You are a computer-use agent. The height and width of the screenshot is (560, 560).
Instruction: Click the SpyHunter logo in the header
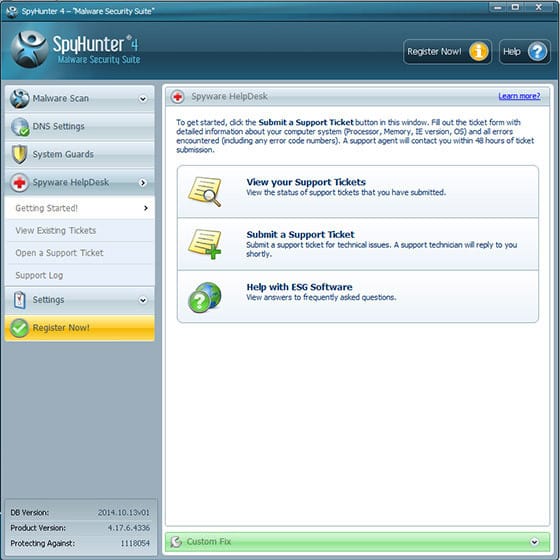coord(29,49)
